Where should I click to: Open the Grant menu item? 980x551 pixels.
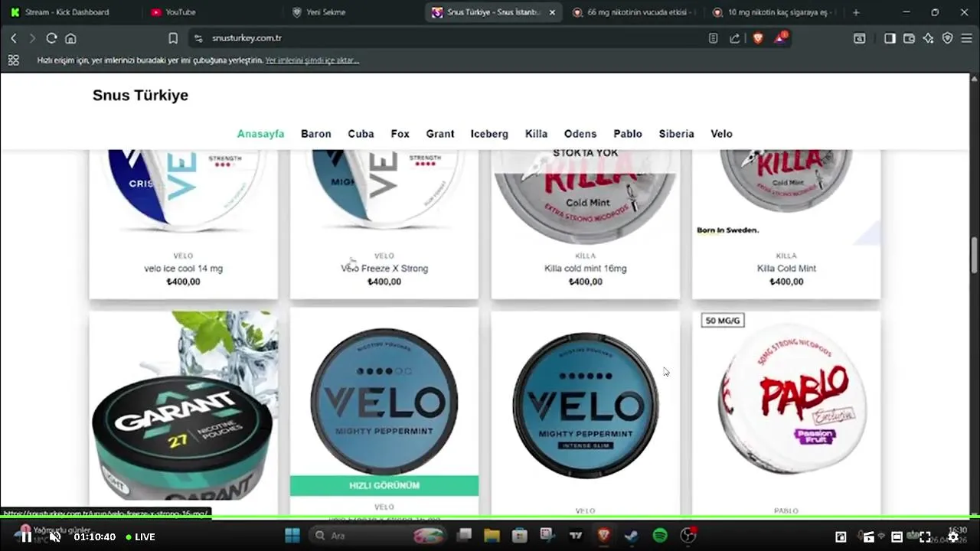[440, 134]
